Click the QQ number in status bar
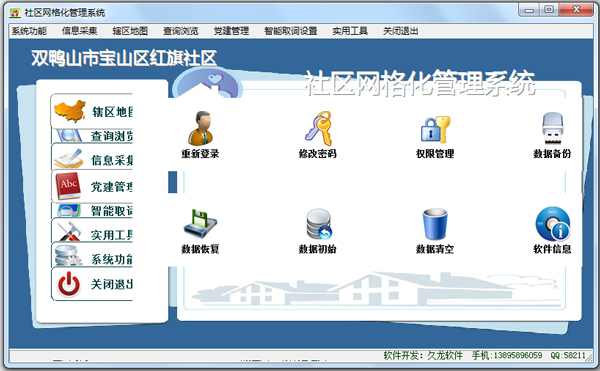The width and height of the screenshot is (600, 371). tap(568, 355)
